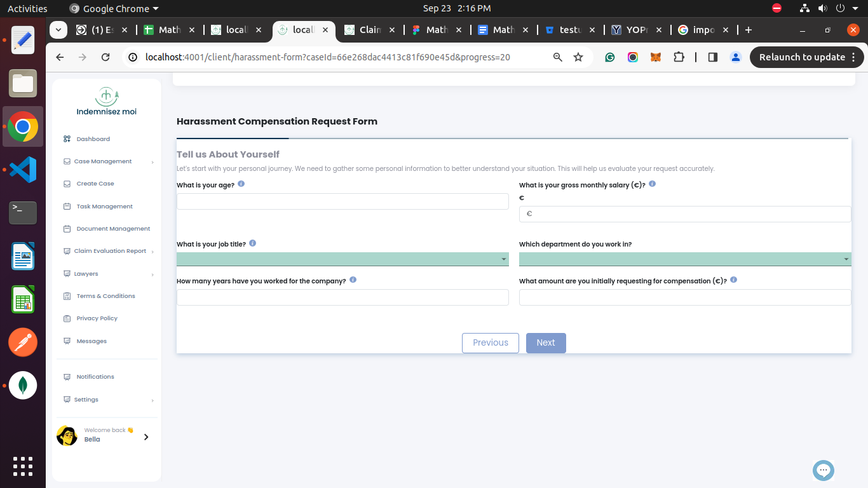The image size is (868, 488).
Task: Click the Previous button
Action: (491, 343)
